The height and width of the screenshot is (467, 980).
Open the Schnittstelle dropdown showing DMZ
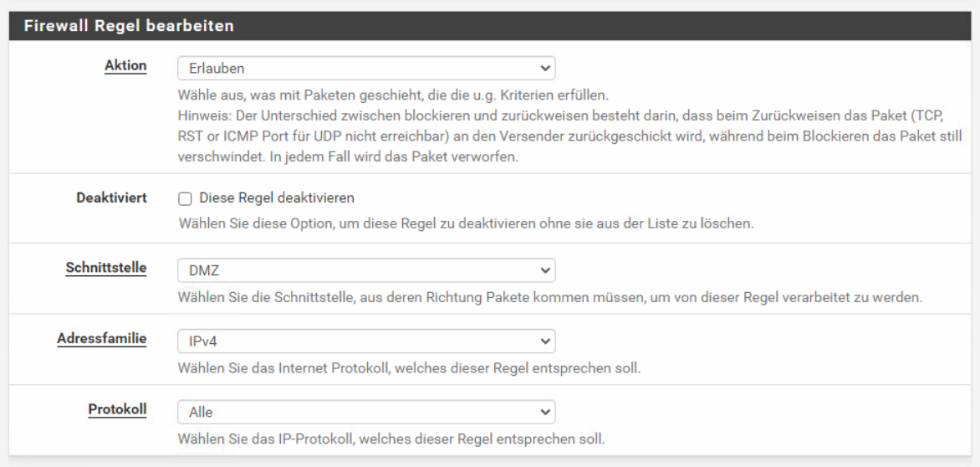366,270
